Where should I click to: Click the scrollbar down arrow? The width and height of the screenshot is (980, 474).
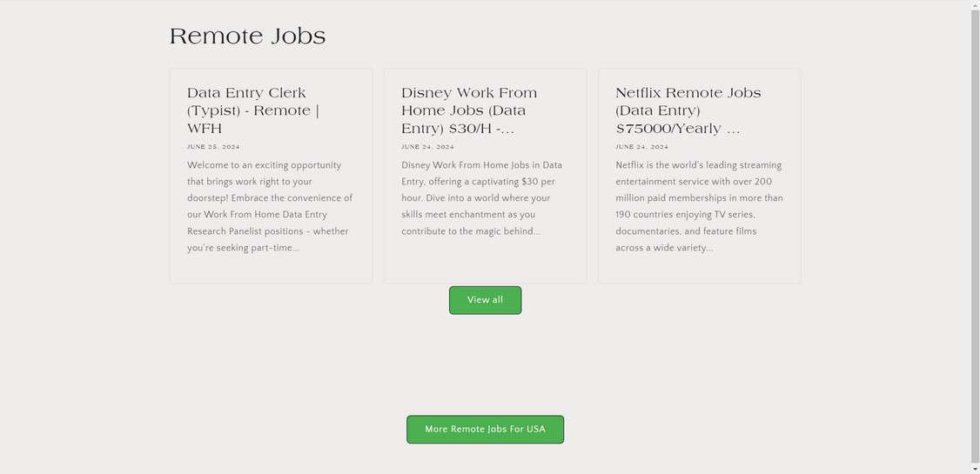click(975, 469)
